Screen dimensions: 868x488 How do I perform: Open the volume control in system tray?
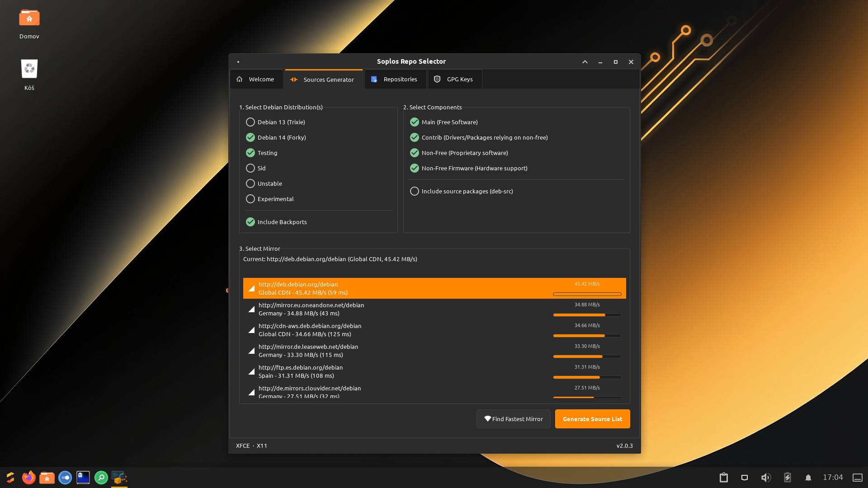pos(766,478)
